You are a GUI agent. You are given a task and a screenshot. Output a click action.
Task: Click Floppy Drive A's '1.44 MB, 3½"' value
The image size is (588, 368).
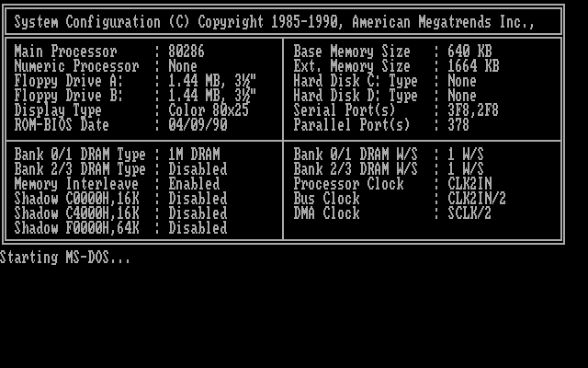coord(212,81)
